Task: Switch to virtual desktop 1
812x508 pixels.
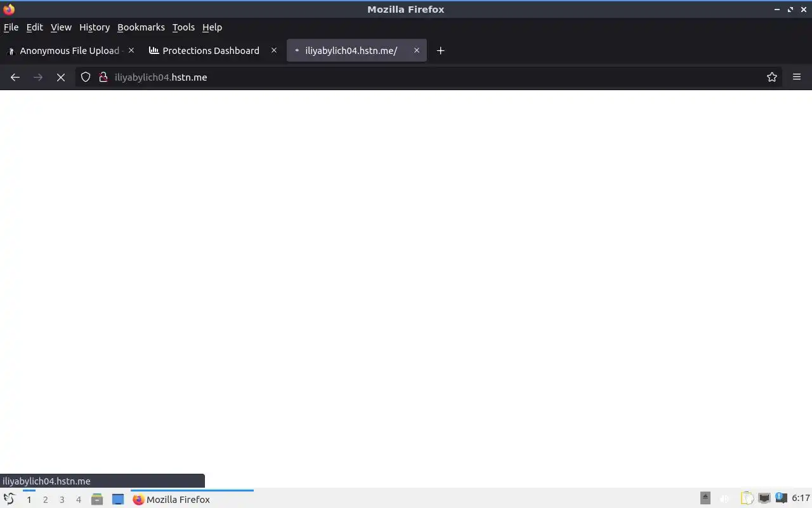Action: click(29, 500)
